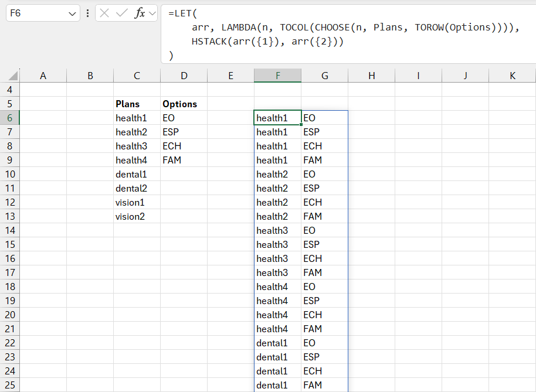The height and width of the screenshot is (392, 536).
Task: Click column header A
Action: point(43,75)
